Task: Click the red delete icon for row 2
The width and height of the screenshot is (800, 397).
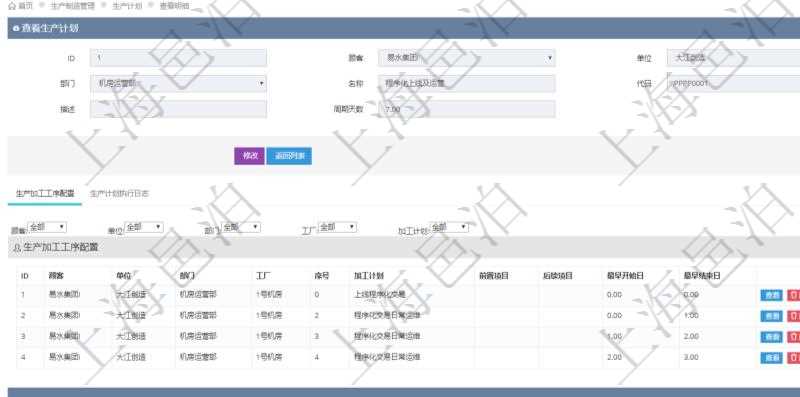Action: 793,316
